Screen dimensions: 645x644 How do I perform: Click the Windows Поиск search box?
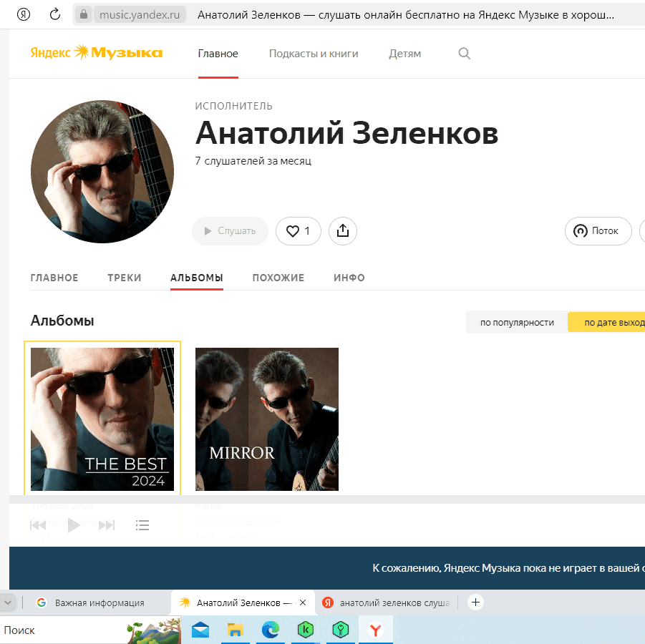(x=90, y=630)
